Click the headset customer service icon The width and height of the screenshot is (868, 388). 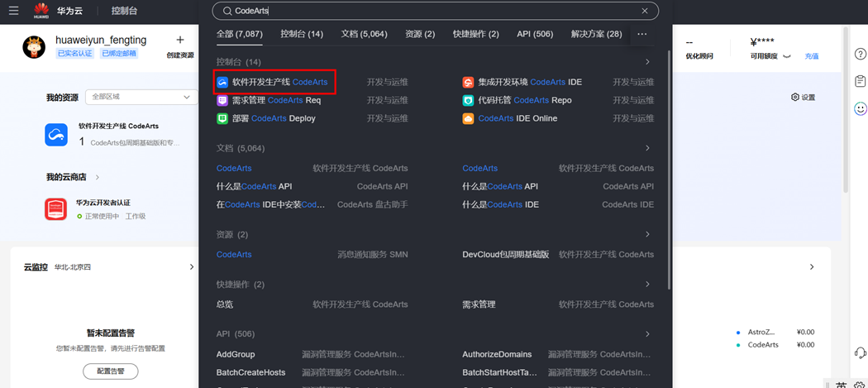coord(860,352)
